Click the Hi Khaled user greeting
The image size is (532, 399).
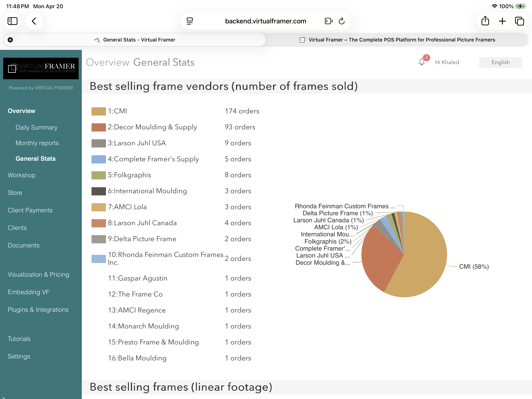447,62
